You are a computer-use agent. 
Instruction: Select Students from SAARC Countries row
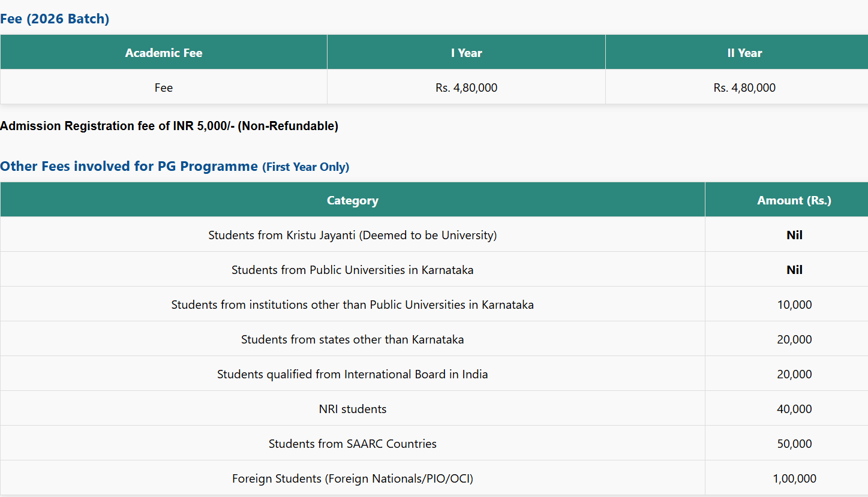point(352,444)
